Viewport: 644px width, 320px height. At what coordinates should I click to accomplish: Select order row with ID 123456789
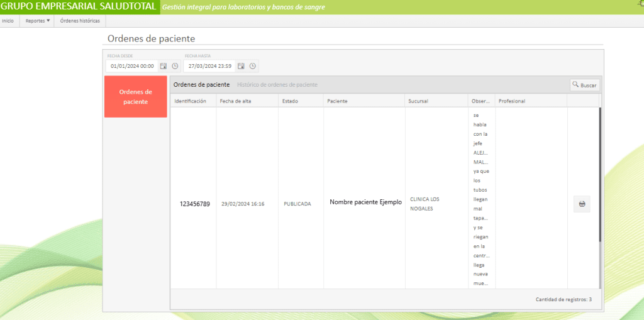tap(194, 204)
